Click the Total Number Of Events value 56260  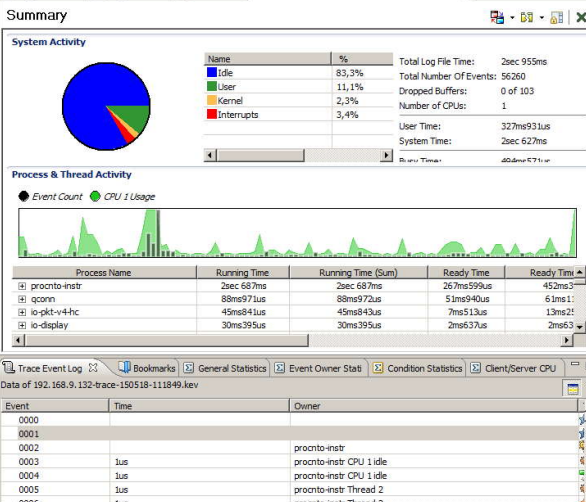point(513,76)
